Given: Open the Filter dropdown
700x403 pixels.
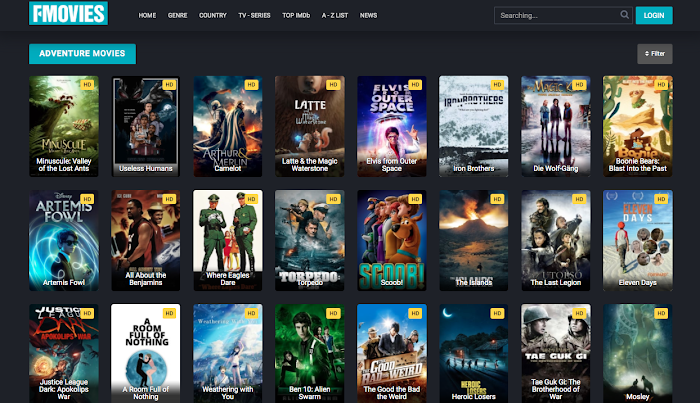Looking at the screenshot, I should point(654,54).
